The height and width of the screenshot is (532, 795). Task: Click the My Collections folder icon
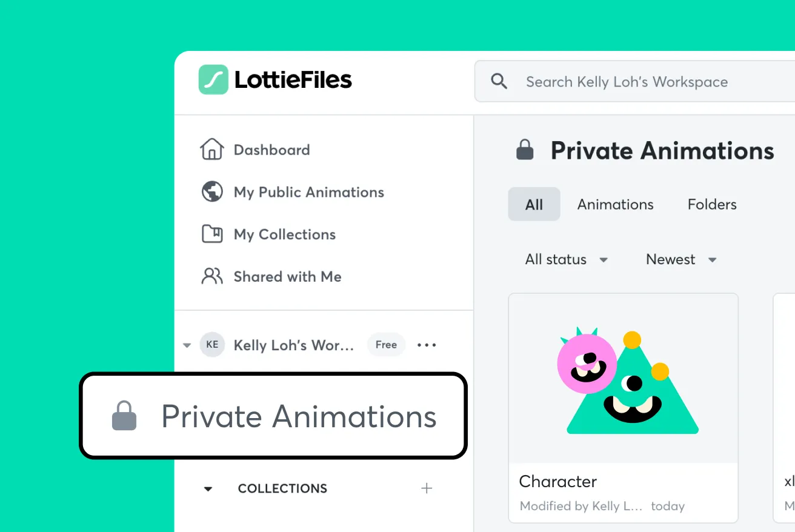coord(212,234)
